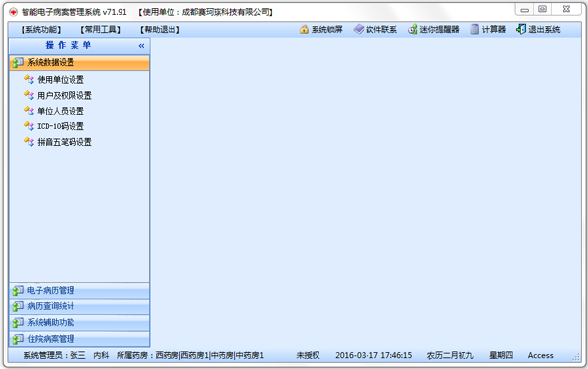The width and height of the screenshot is (588, 369).
Task: Click the 系统辅助功能 section icon
Action: point(18,323)
